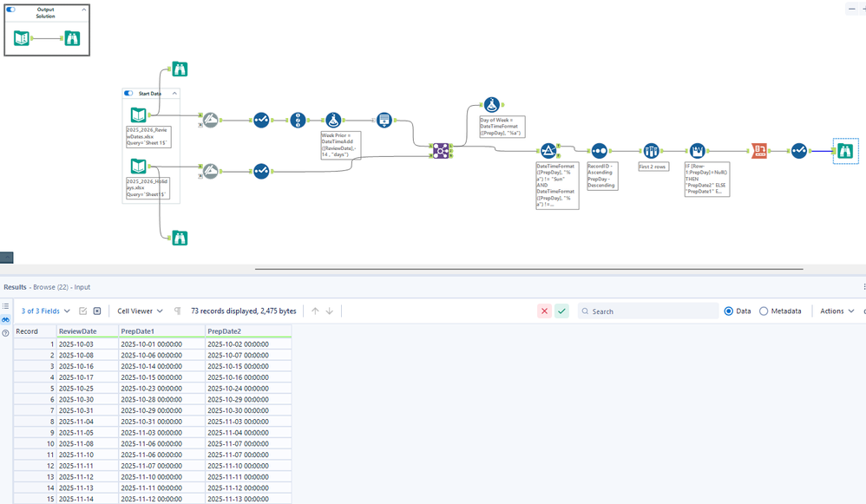Screen dimensions: 866x504
Task: Click the Search field in Results
Action: 648,311
